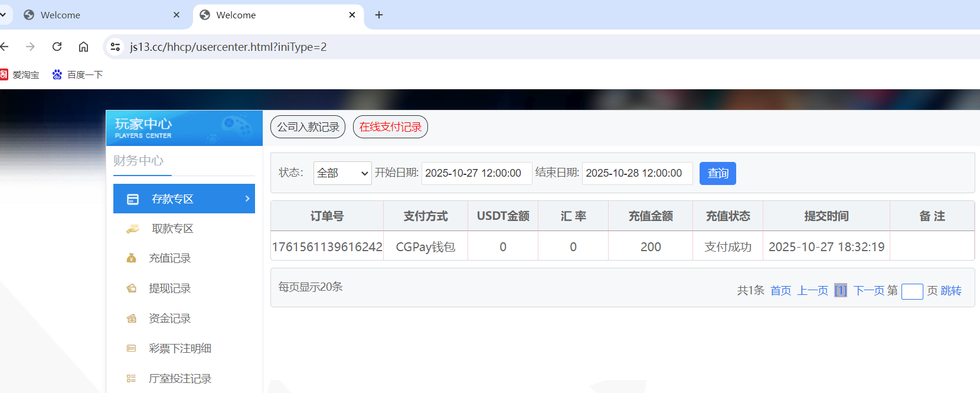This screenshot has width=980, height=393.
Task: Click the 开始日期 date field
Action: click(x=476, y=173)
